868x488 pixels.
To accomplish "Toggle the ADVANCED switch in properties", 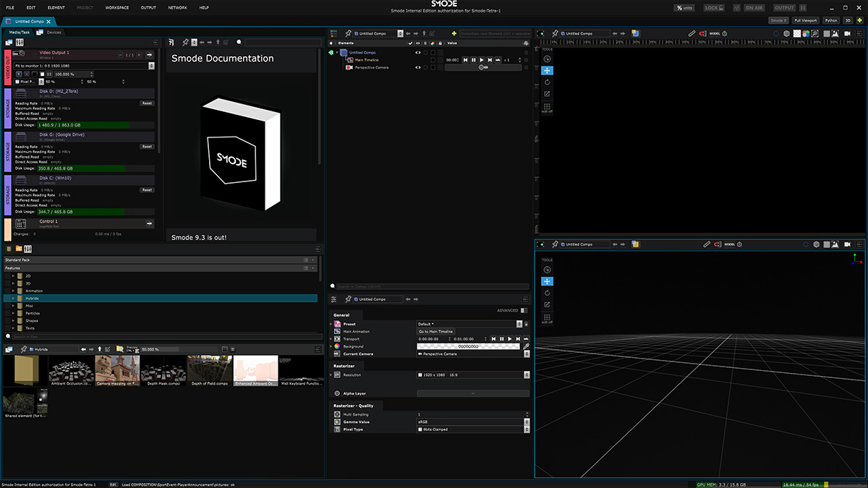I will pos(524,310).
